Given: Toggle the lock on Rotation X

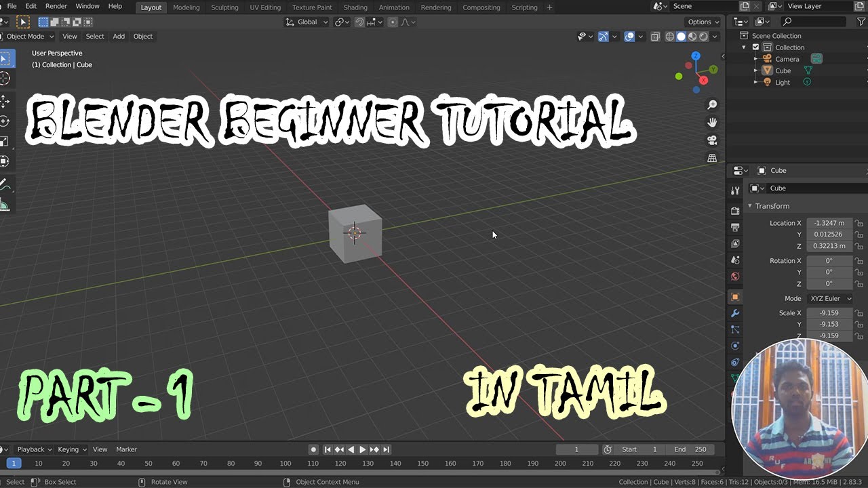Looking at the screenshot, I should point(859,261).
